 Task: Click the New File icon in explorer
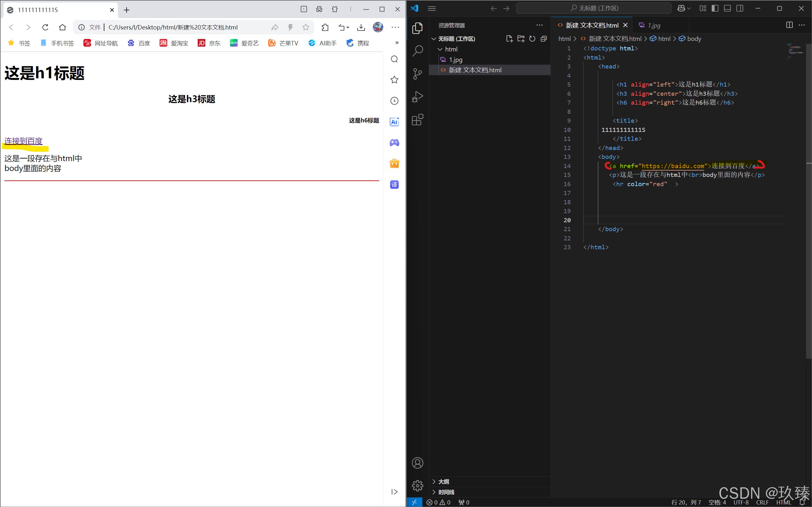(x=509, y=39)
